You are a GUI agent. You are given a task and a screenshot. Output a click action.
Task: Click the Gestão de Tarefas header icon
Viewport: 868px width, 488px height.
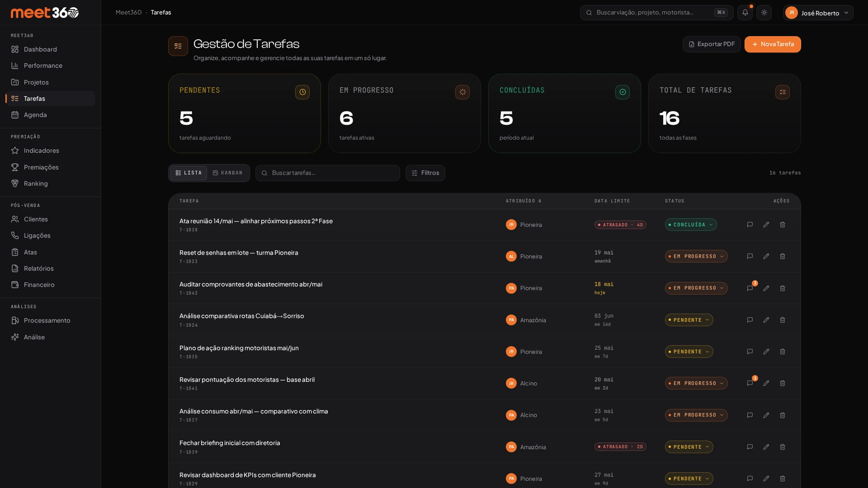click(178, 46)
